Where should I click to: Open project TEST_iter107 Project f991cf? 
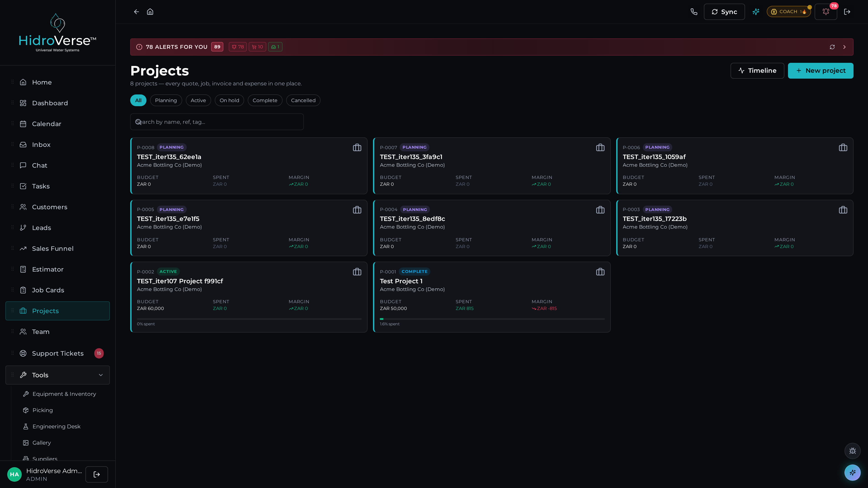point(249,297)
